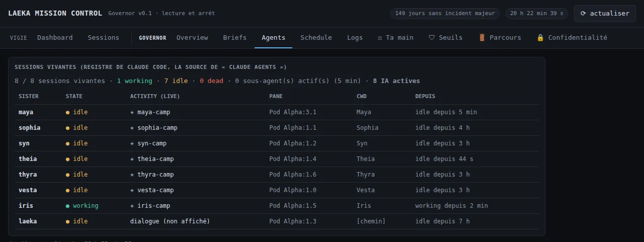This screenshot has height=242, width=644.
Task: Open the Seuils tab
Action: click(445, 38)
